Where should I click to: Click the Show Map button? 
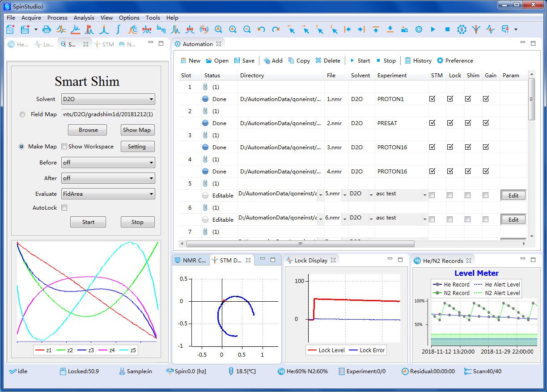pos(137,130)
